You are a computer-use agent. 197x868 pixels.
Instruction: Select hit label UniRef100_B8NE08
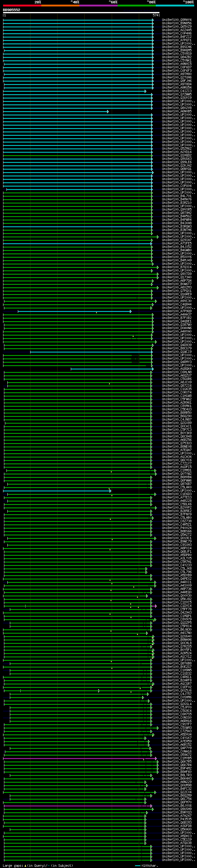177,447
